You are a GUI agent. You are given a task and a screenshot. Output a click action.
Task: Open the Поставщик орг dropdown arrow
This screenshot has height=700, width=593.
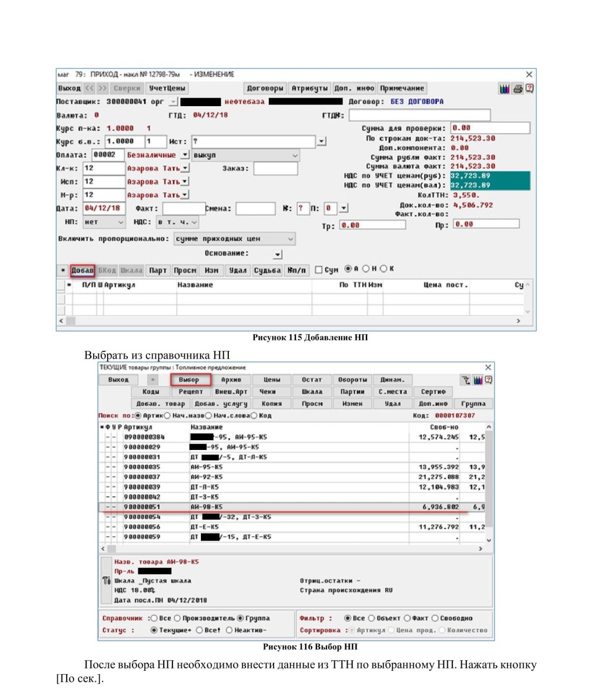coord(173,102)
